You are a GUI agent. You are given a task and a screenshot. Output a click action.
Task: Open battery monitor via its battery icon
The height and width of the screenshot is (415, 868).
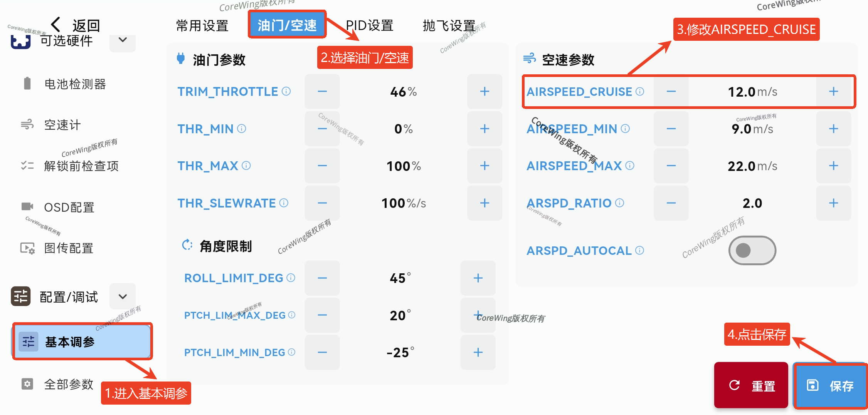coord(27,84)
